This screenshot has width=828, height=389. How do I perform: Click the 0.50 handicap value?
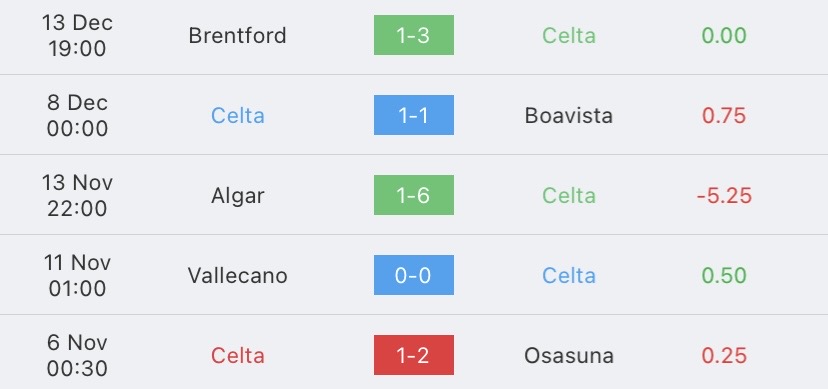[724, 276]
